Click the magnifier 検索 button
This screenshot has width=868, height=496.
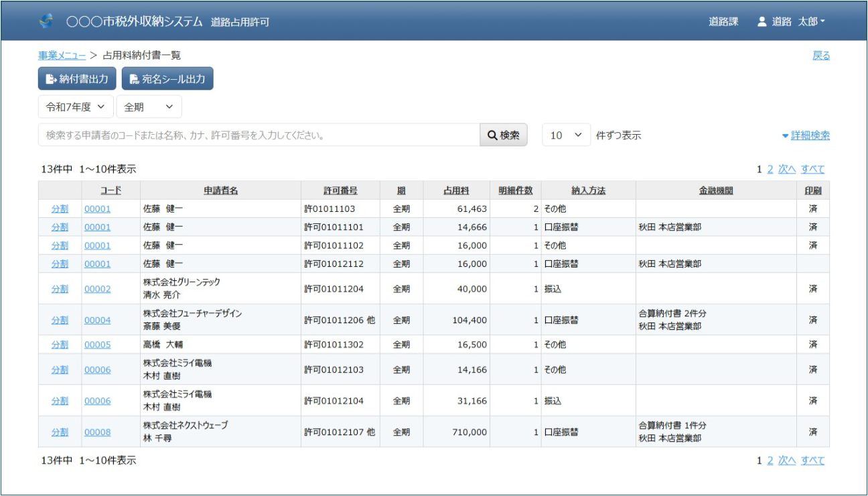[504, 135]
